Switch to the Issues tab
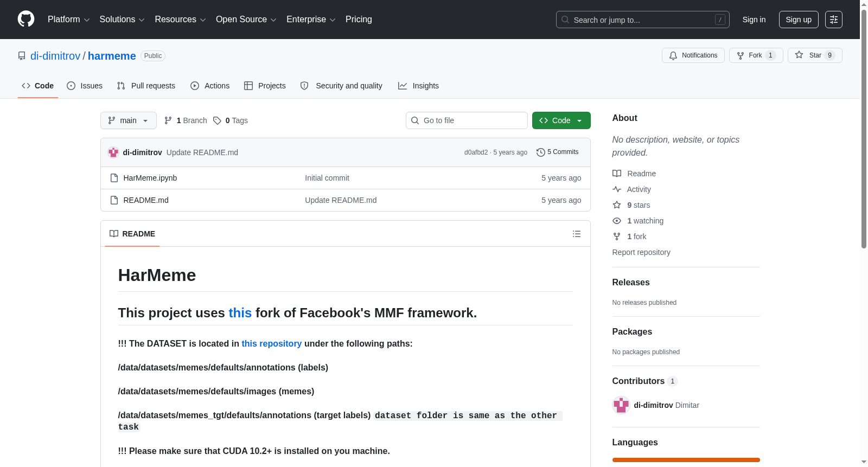Screen dimensions: 868x467 85,86
